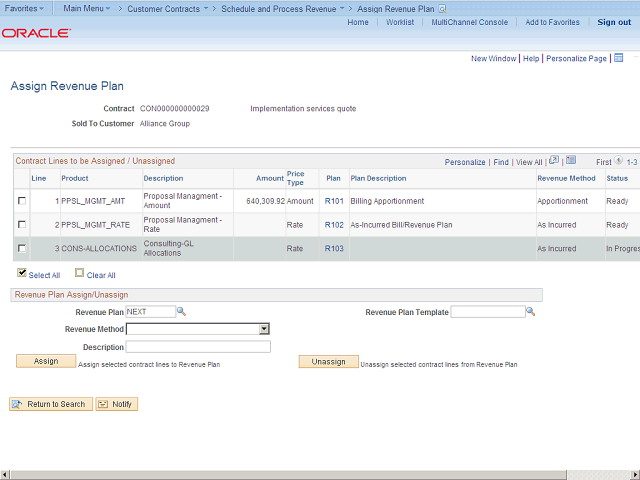
Task: Expand the Favorites menu
Action: tap(25, 8)
